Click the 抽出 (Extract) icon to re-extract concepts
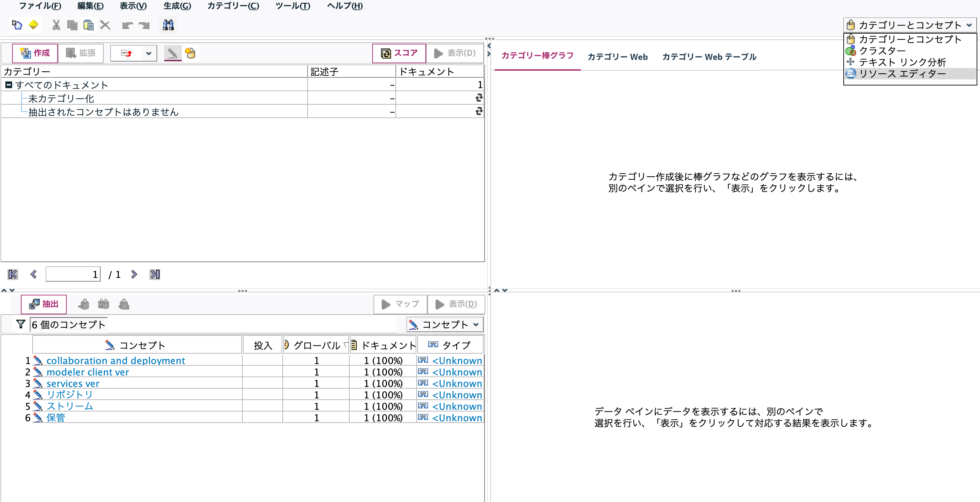980x502 pixels. click(43, 304)
